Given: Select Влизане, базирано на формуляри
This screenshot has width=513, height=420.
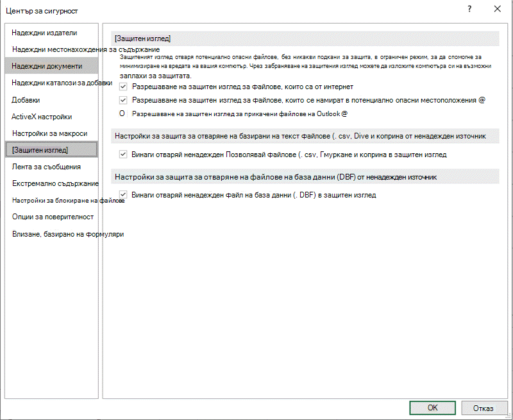Looking at the screenshot, I should [x=68, y=234].
